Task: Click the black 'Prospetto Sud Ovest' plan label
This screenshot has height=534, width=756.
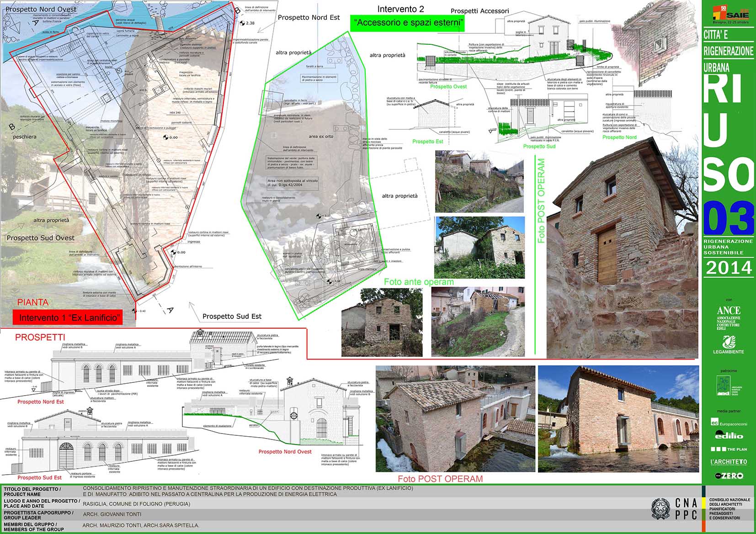Action: tap(40, 238)
